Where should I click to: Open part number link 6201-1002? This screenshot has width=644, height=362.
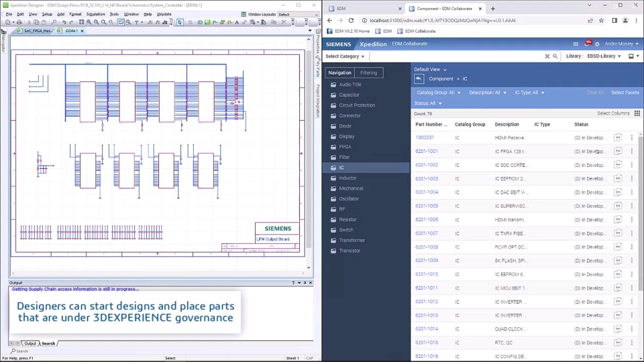427,165
